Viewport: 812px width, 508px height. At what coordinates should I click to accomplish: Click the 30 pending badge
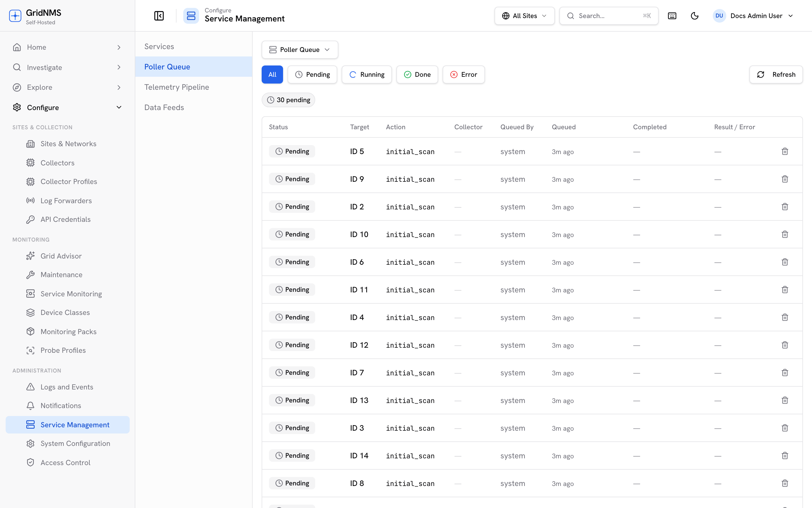288,100
